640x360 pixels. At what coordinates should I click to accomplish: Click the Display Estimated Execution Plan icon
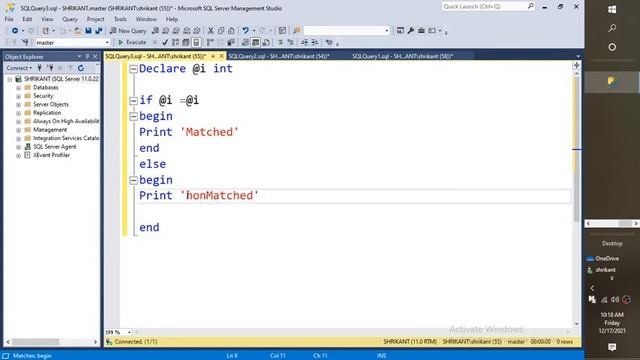(176, 42)
